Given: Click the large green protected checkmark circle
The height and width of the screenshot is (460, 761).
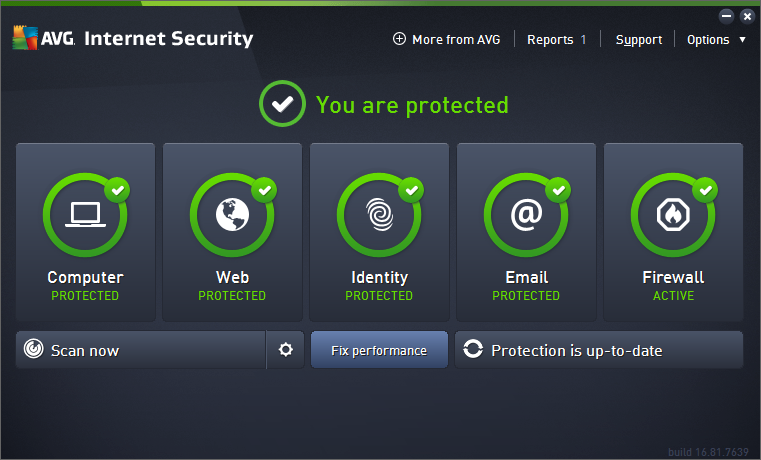Looking at the screenshot, I should click(281, 104).
